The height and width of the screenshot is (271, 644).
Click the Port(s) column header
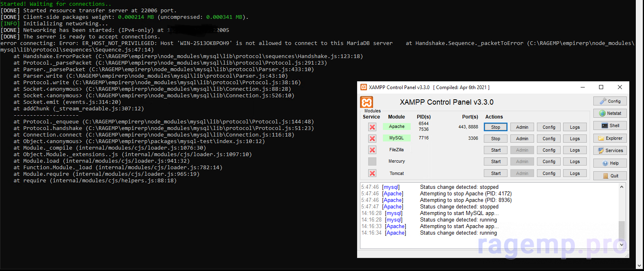point(470,117)
